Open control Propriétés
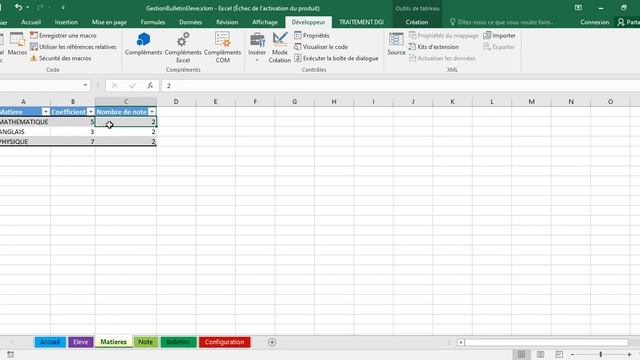The image size is (640, 360). point(312,36)
